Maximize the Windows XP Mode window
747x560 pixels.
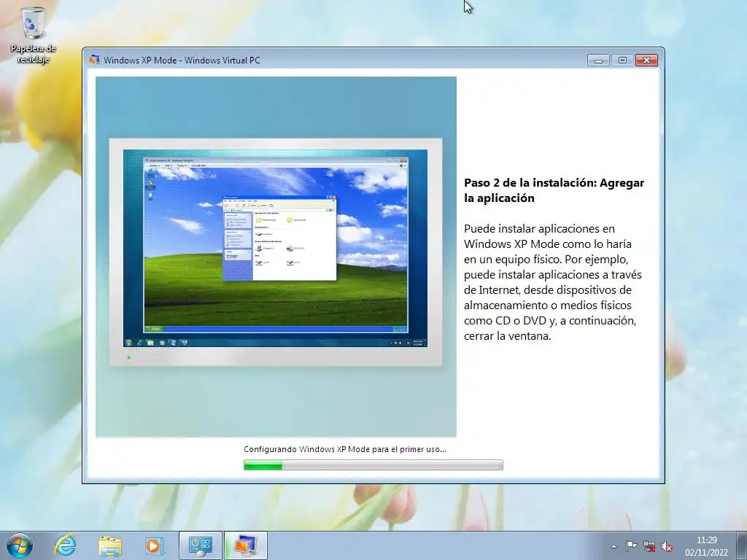point(622,60)
